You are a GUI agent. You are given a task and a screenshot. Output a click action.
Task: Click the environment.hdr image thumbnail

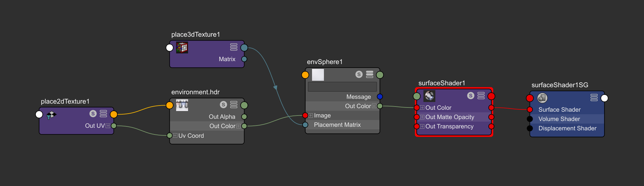182,105
